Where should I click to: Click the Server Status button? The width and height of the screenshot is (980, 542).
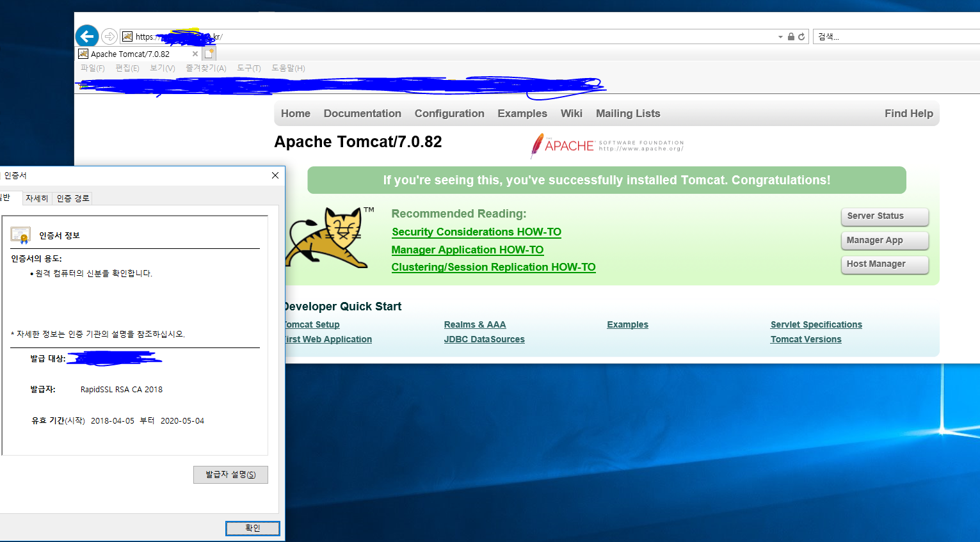click(885, 216)
